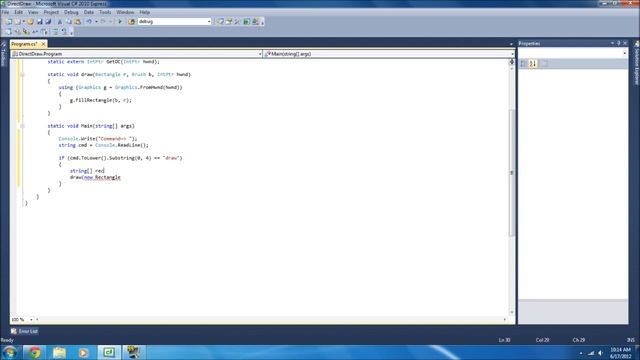Screen dimensions: 640x360
Task: Click the Save All icon
Action: pos(48,22)
